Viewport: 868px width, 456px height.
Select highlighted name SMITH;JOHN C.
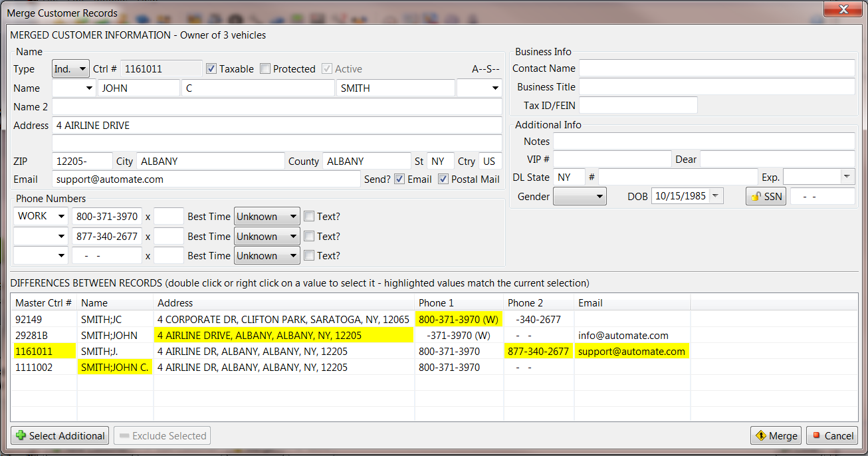tap(115, 367)
